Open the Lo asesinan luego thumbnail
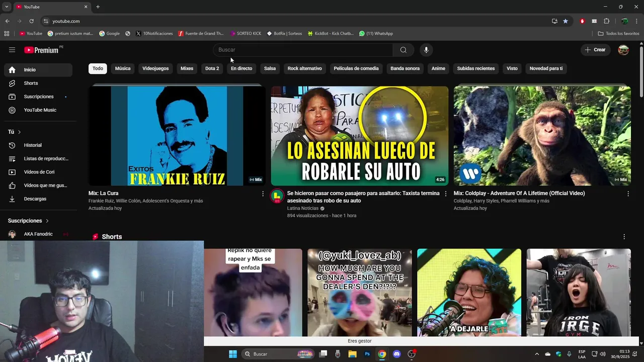The image size is (644, 362). 360,136
